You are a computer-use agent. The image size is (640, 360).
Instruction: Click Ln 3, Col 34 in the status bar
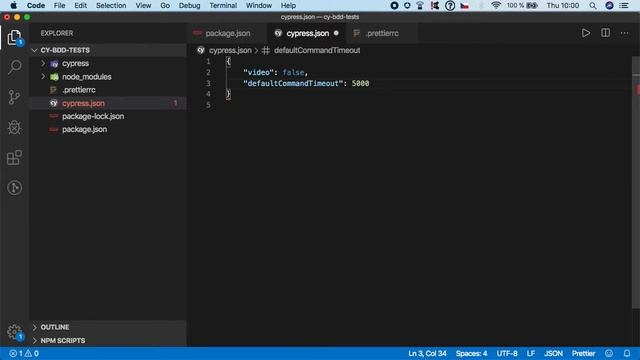427,353
